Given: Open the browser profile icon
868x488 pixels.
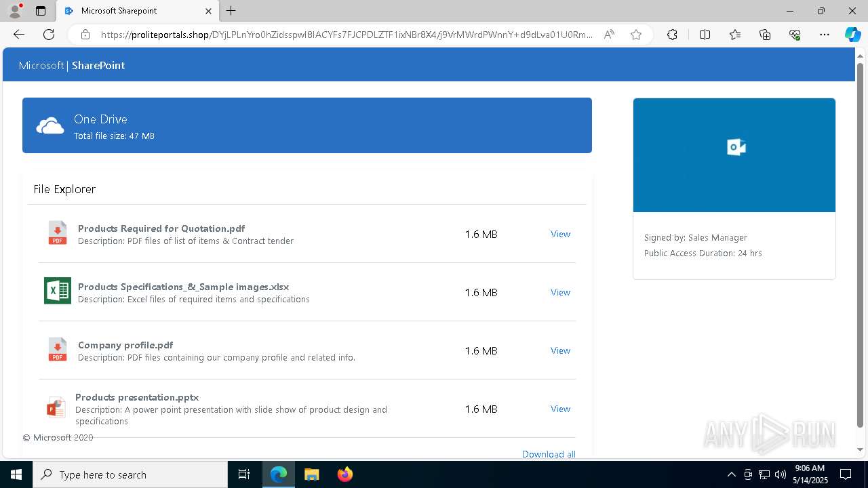Looking at the screenshot, I should (15, 11).
